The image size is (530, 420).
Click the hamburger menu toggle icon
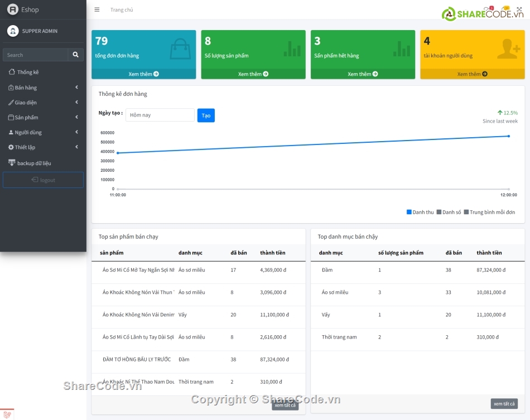click(97, 9)
